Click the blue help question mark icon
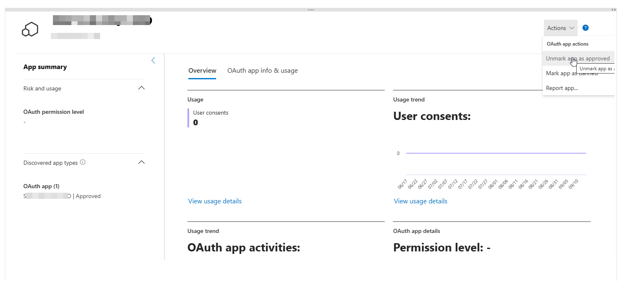644x281 pixels. coord(585,28)
